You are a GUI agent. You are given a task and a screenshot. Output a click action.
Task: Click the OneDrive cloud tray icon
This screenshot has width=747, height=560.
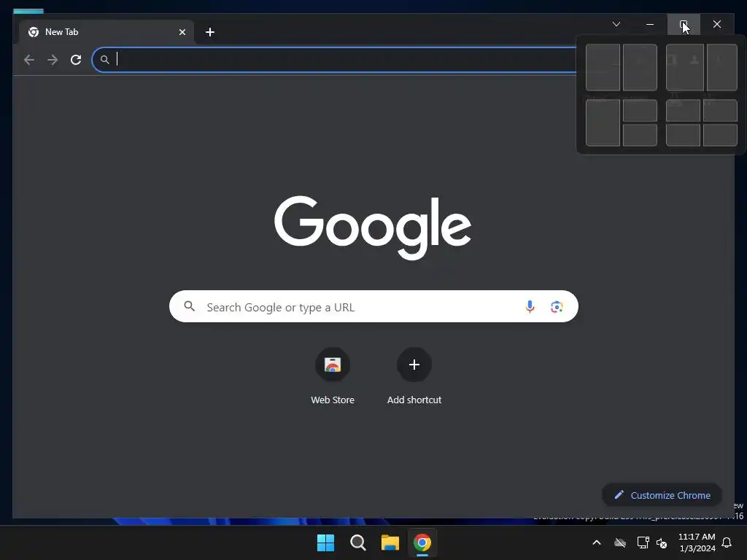point(620,542)
